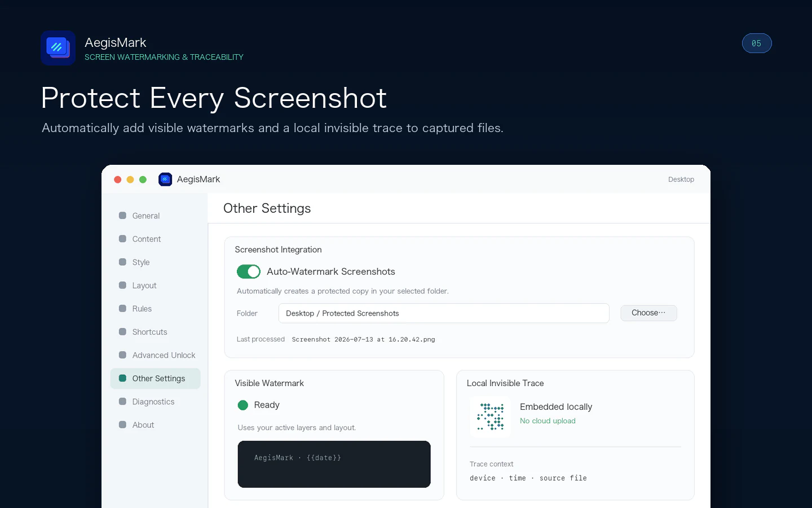This screenshot has width=812, height=508.
Task: Click the Style sidebar icon
Action: [122, 262]
